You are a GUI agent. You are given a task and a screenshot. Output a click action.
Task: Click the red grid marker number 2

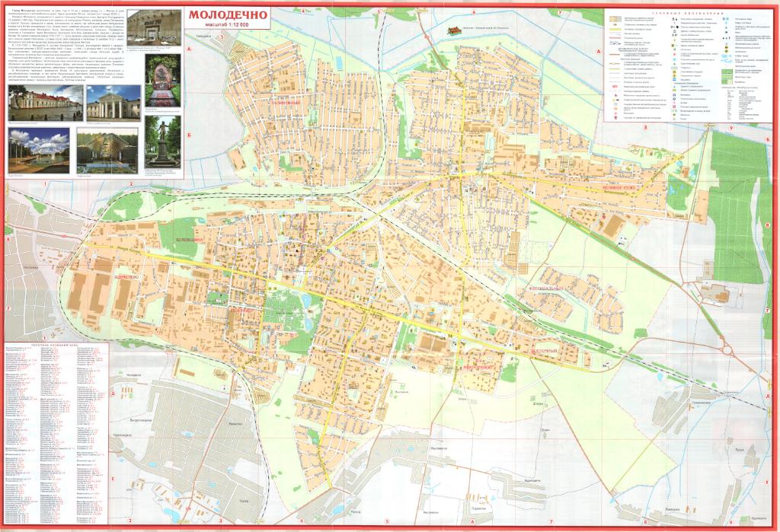click(131, 184)
